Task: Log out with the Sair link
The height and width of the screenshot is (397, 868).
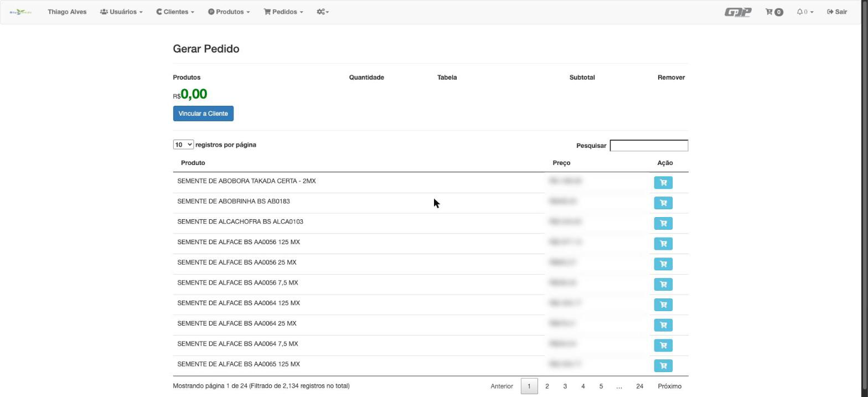Action: tap(837, 12)
